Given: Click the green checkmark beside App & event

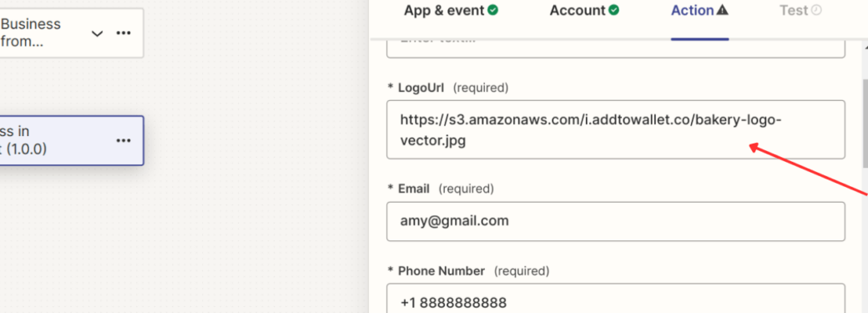Looking at the screenshot, I should (x=492, y=10).
